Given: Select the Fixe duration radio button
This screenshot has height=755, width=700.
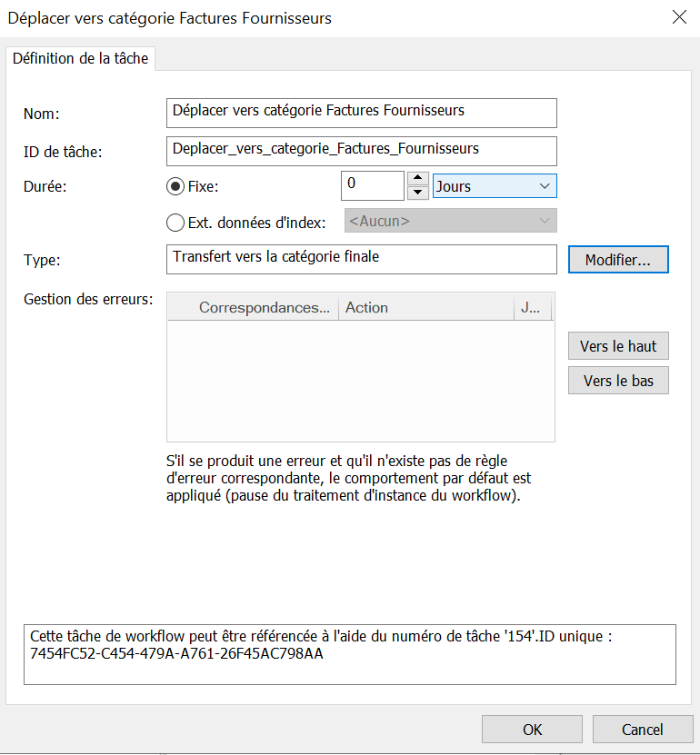Looking at the screenshot, I should click(175, 186).
